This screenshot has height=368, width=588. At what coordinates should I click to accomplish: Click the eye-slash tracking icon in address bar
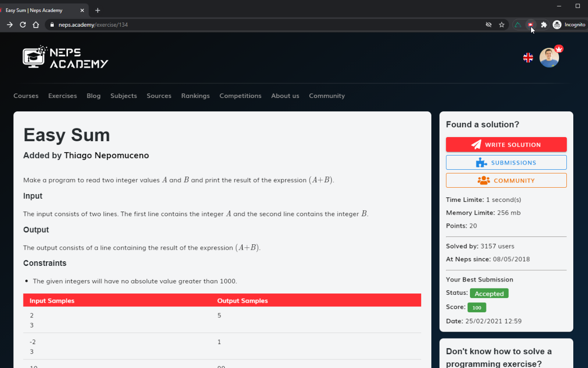489,25
